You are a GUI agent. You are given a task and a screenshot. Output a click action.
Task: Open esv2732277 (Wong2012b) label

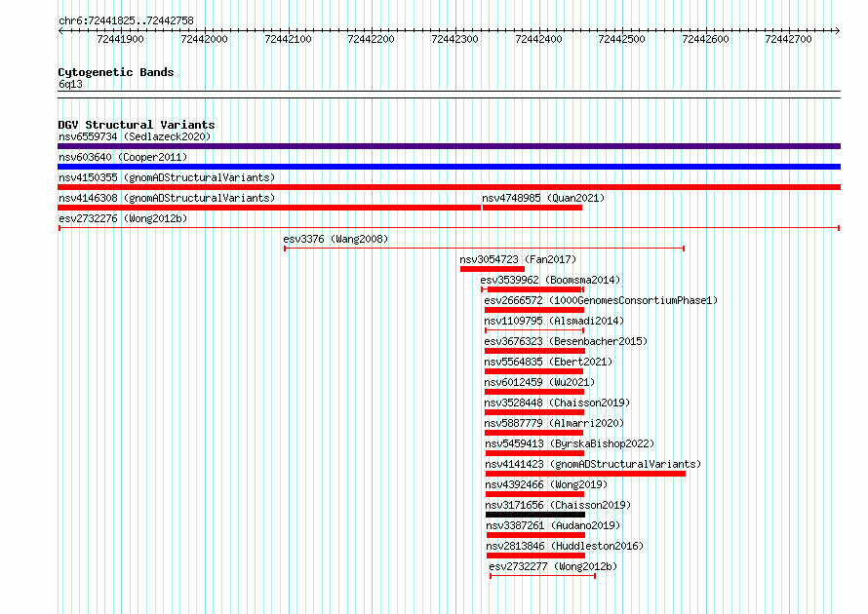pos(553,566)
